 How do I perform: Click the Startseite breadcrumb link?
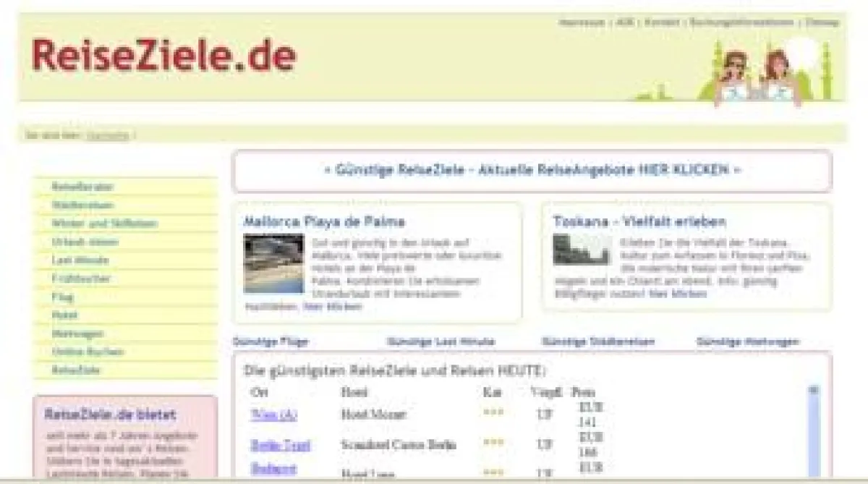tap(107, 135)
